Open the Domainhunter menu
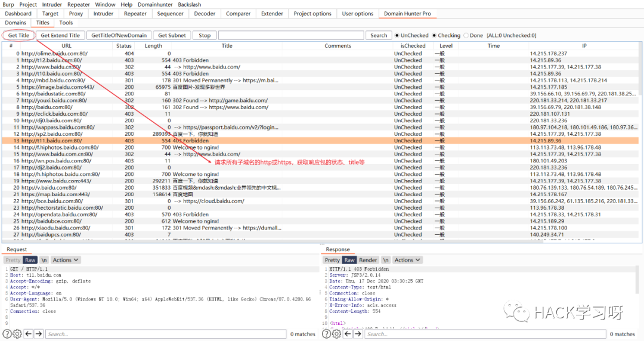 click(x=155, y=5)
